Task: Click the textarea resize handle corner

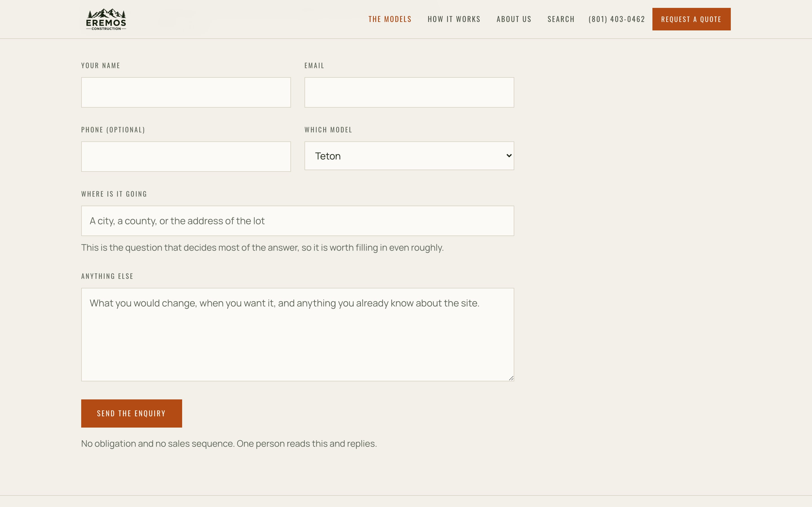Action: pyautogui.click(x=511, y=378)
